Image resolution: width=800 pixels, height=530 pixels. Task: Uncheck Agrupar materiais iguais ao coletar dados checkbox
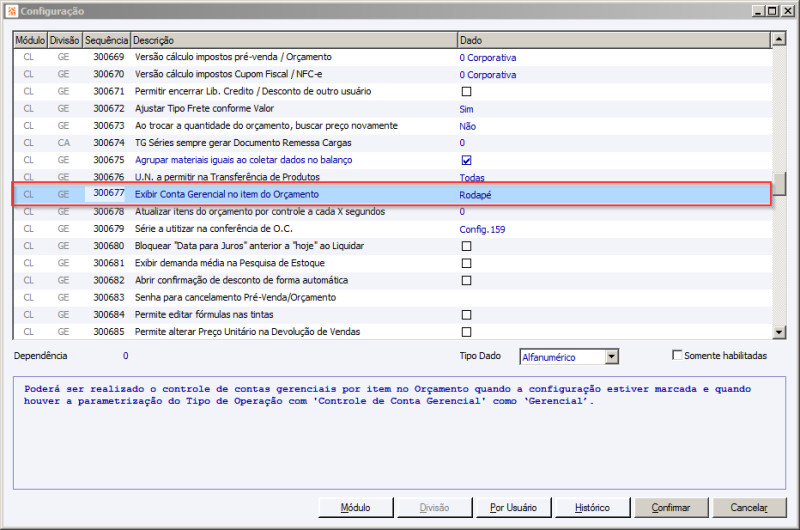coord(466,160)
